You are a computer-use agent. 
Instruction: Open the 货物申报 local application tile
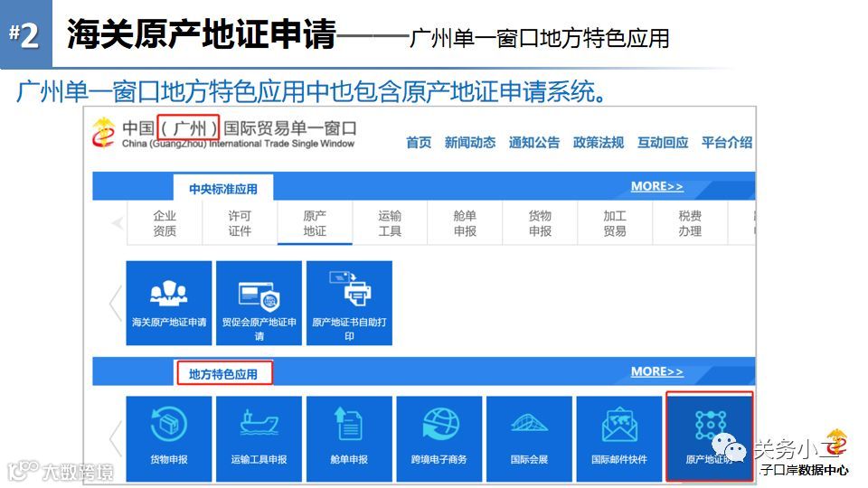coord(169,439)
